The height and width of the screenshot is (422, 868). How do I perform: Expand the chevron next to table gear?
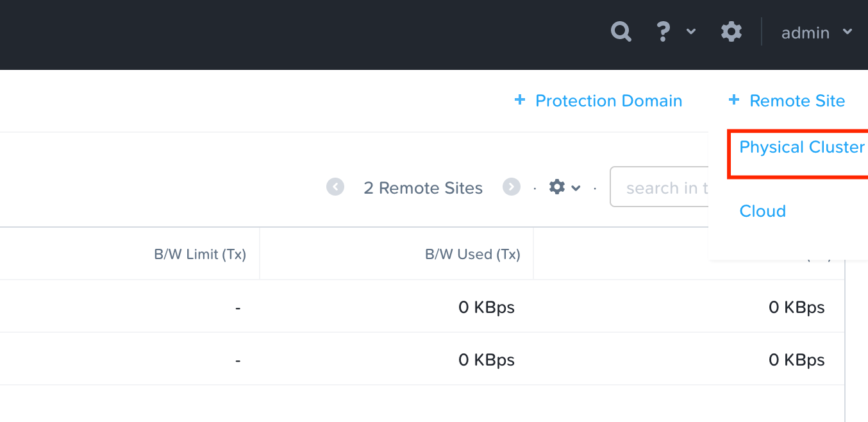click(x=576, y=188)
